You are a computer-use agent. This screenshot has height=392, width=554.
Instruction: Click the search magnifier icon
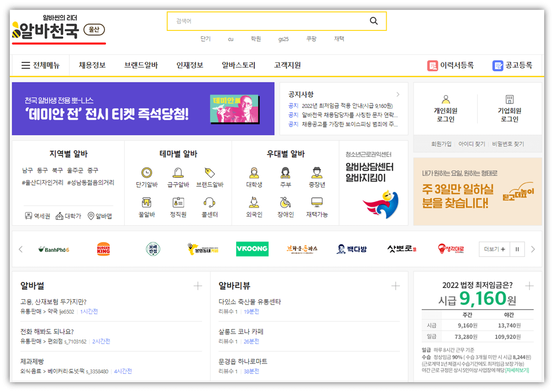(373, 21)
